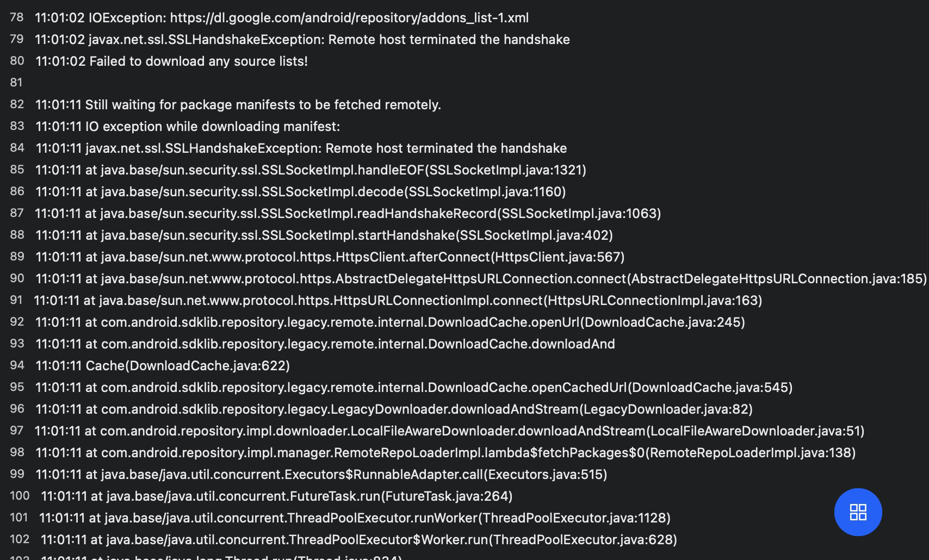Click the RemoteRepoLoaderImpl lambda$fetchPackages line
The width and height of the screenshot is (929, 560).
click(x=445, y=453)
